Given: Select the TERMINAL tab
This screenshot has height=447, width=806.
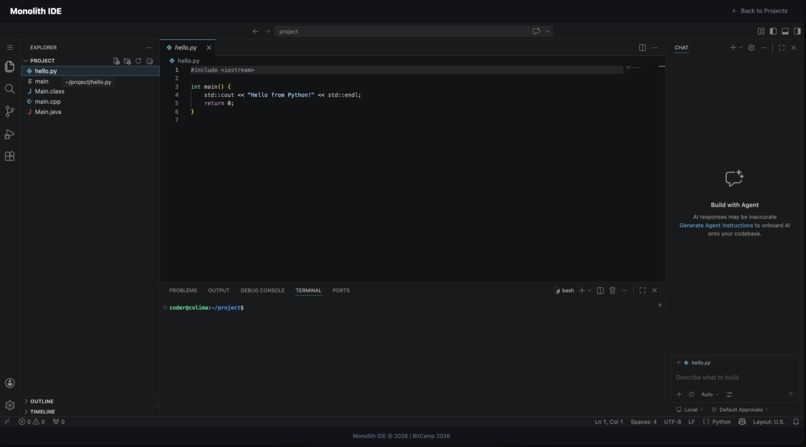Looking at the screenshot, I should [x=308, y=290].
